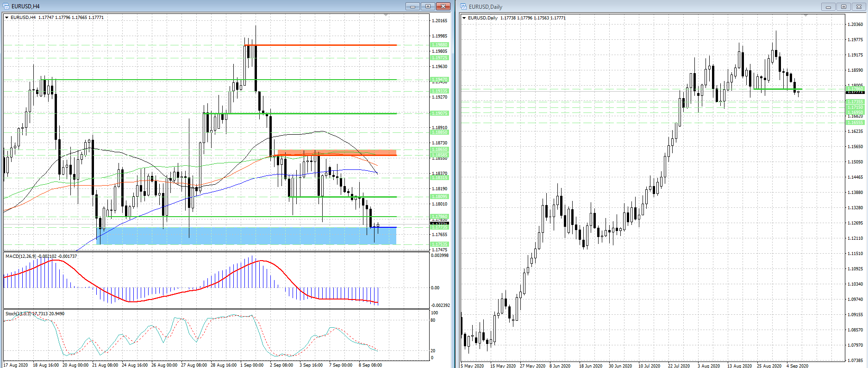
Task: Select the green line on Daily chart
Action: tap(778, 89)
